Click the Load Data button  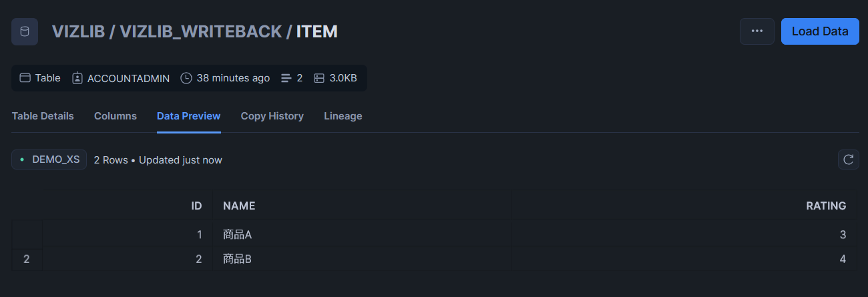pos(820,31)
